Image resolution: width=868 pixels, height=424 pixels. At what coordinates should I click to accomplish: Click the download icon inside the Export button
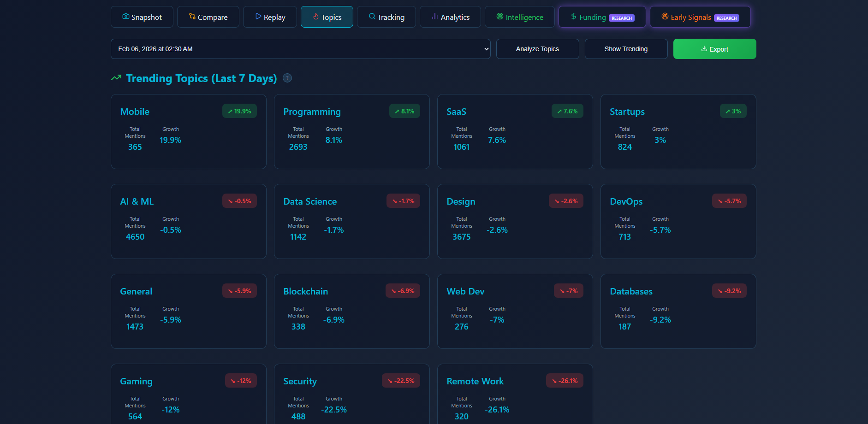click(x=704, y=49)
